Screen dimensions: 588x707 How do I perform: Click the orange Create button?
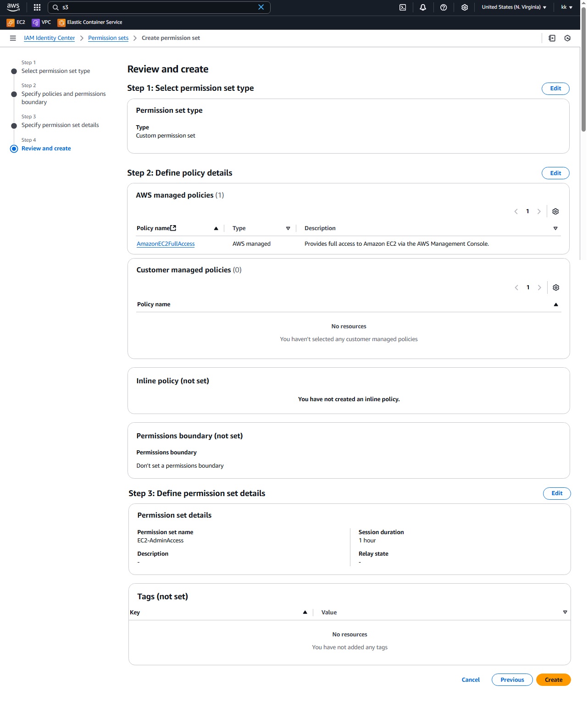click(553, 680)
